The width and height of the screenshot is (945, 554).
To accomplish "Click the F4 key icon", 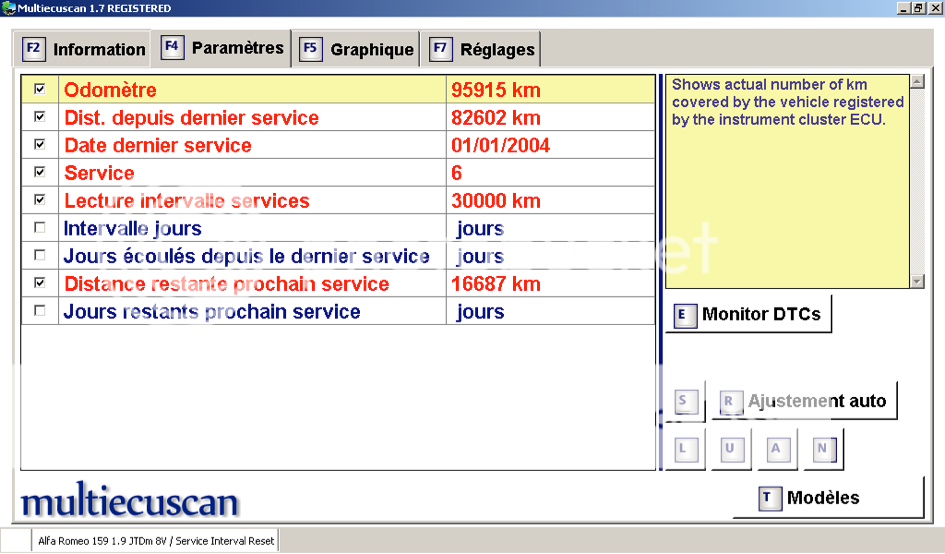I will tap(172, 46).
